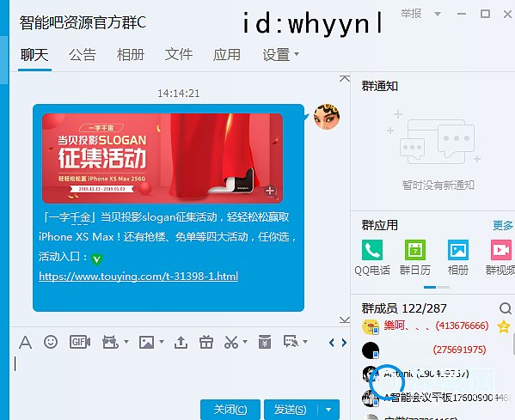Image resolution: width=515 pixels, height=420 pixels.
Task: Switch to the 文件 tab
Action: click(178, 54)
